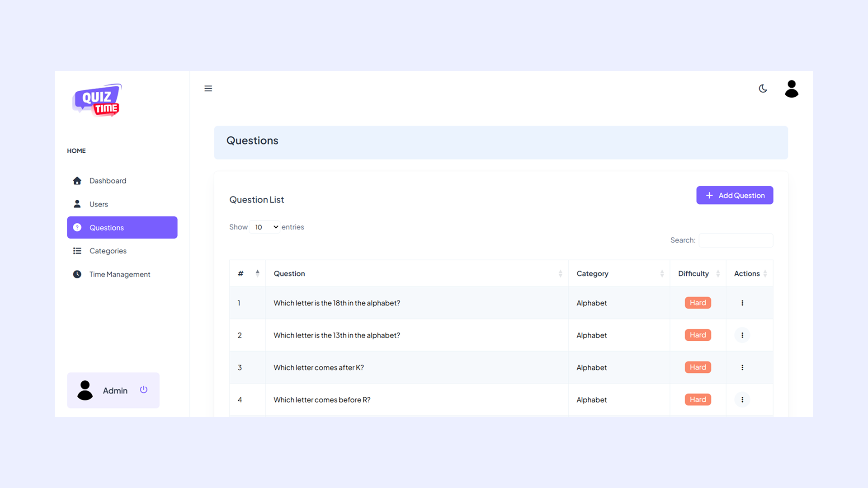This screenshot has width=868, height=488.
Task: Click the power logout icon beside Admin
Action: (144, 389)
